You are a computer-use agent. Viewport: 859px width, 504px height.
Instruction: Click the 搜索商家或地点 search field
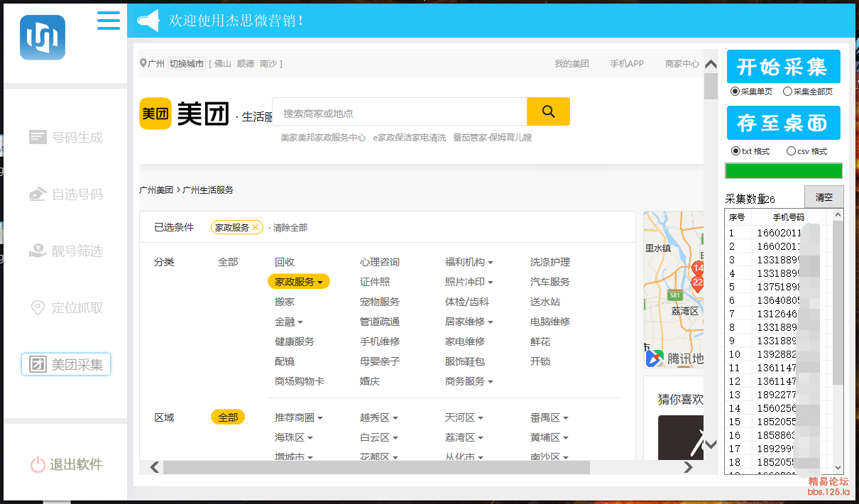400,112
